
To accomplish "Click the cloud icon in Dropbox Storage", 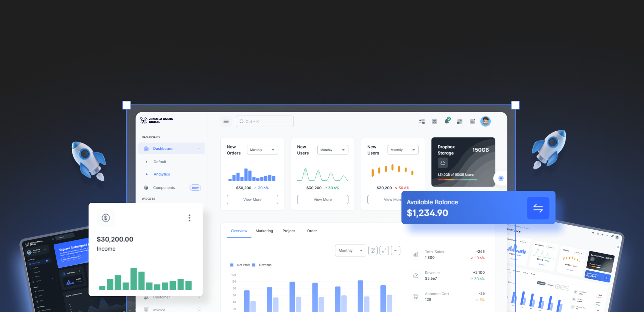I will pos(443,163).
